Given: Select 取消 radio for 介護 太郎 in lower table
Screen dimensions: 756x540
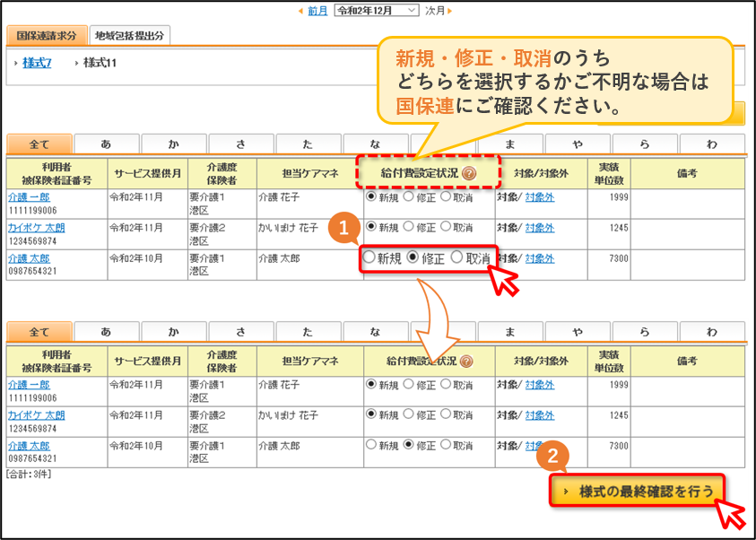Looking at the screenshot, I should tap(446, 445).
